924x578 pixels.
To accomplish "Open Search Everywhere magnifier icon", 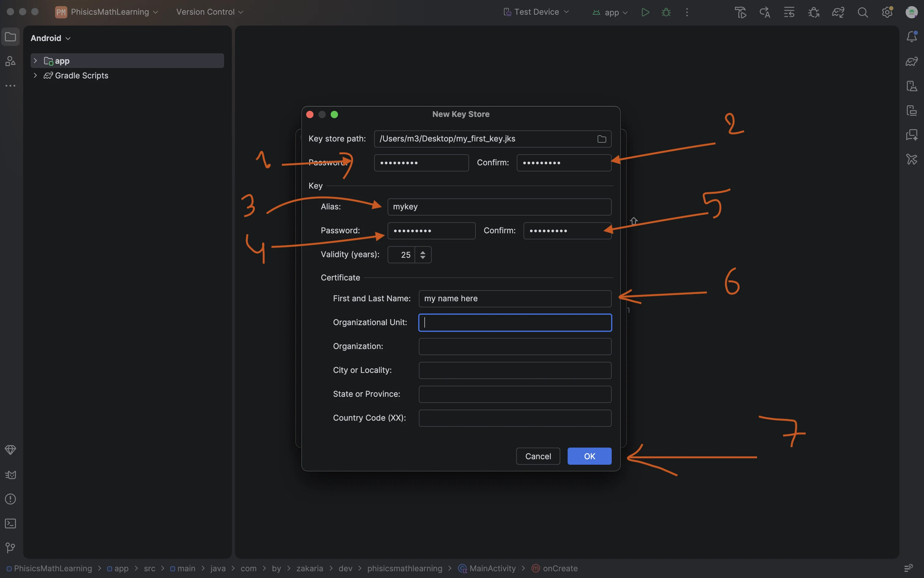I will pos(862,12).
